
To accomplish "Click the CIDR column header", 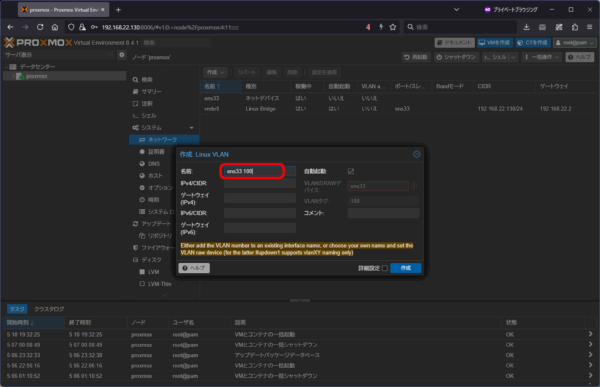I will 504,87.
